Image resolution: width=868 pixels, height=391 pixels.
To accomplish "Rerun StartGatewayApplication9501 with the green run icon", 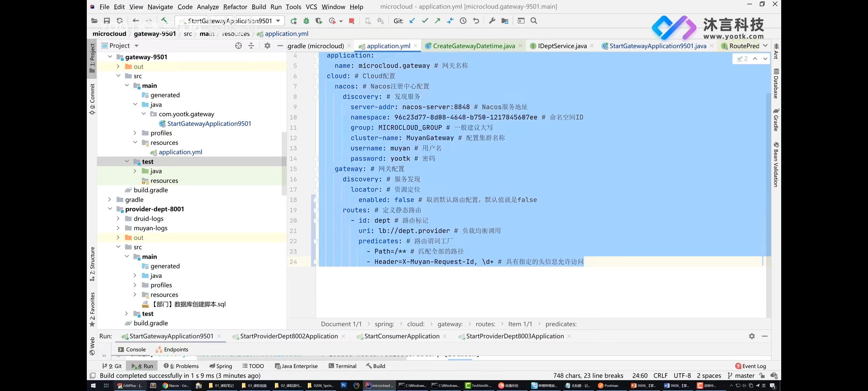I will (x=294, y=21).
